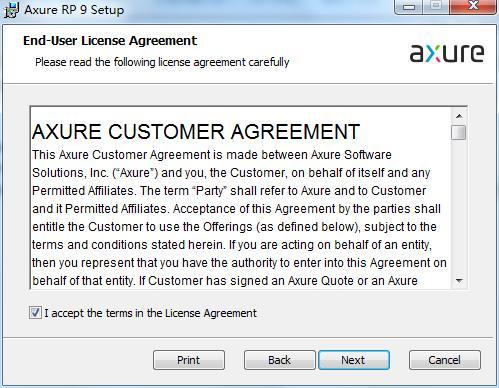Close the Axure RP 9 Setup window
This screenshot has width=499, height=388.
[473, 6]
